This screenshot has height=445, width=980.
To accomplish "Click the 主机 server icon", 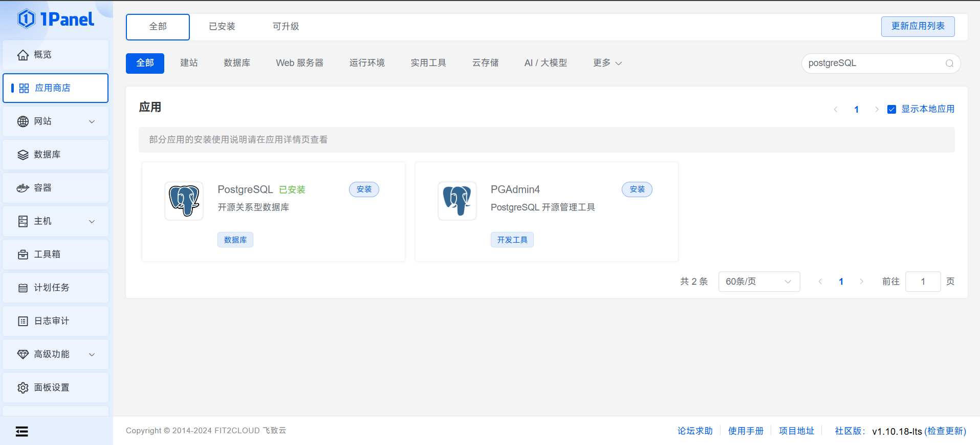I will click(23, 221).
